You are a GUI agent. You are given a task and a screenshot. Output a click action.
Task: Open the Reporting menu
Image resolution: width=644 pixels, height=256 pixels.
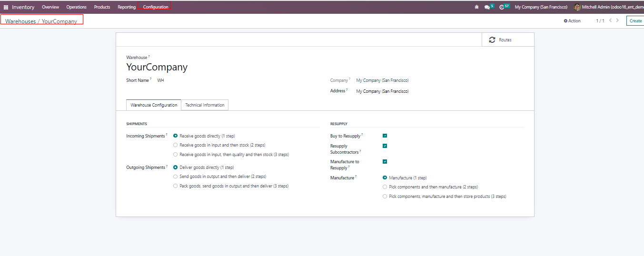[127, 7]
